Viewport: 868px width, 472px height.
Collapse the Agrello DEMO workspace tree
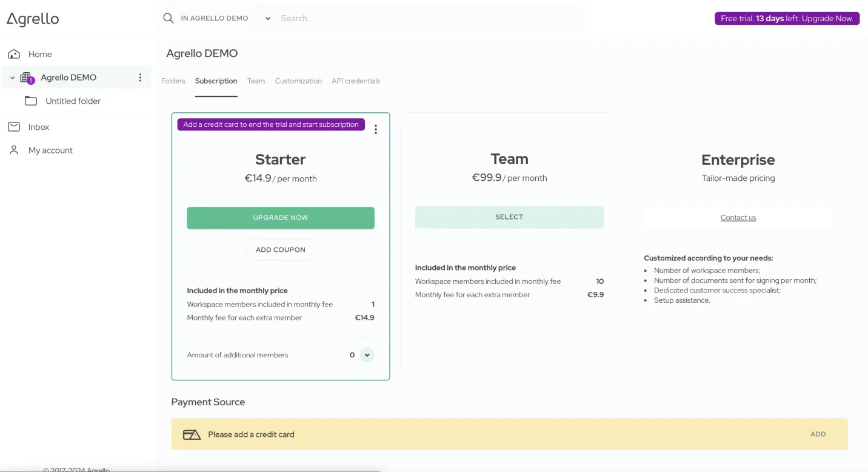click(12, 77)
